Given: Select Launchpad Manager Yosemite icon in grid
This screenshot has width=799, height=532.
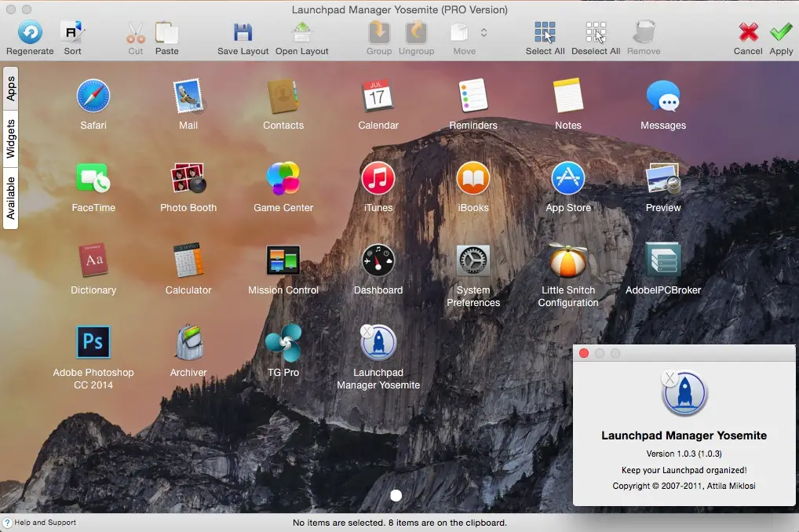Looking at the screenshot, I should 378,342.
